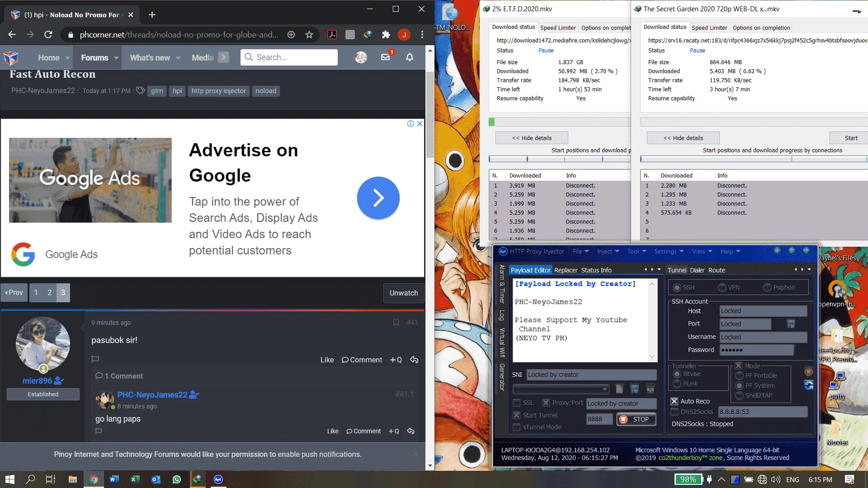The width and height of the screenshot is (868, 488).
Task: Toggle the SSL checkbox
Action: coord(517,403)
